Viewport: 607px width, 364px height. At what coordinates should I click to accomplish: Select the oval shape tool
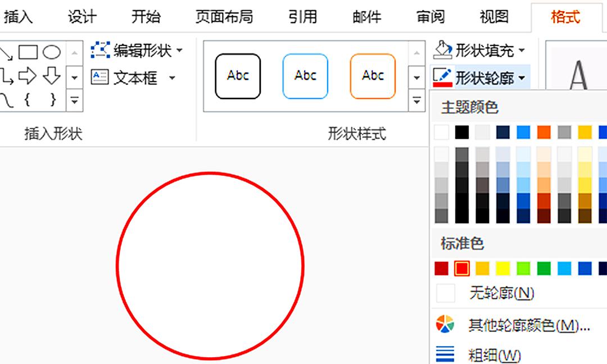click(52, 52)
